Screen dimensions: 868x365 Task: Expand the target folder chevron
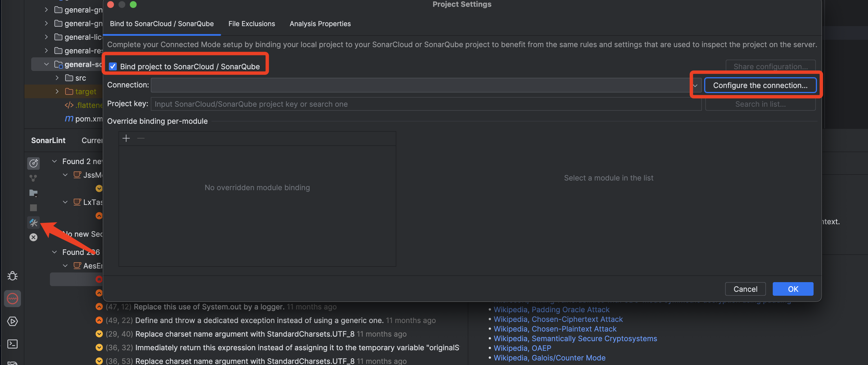(57, 91)
